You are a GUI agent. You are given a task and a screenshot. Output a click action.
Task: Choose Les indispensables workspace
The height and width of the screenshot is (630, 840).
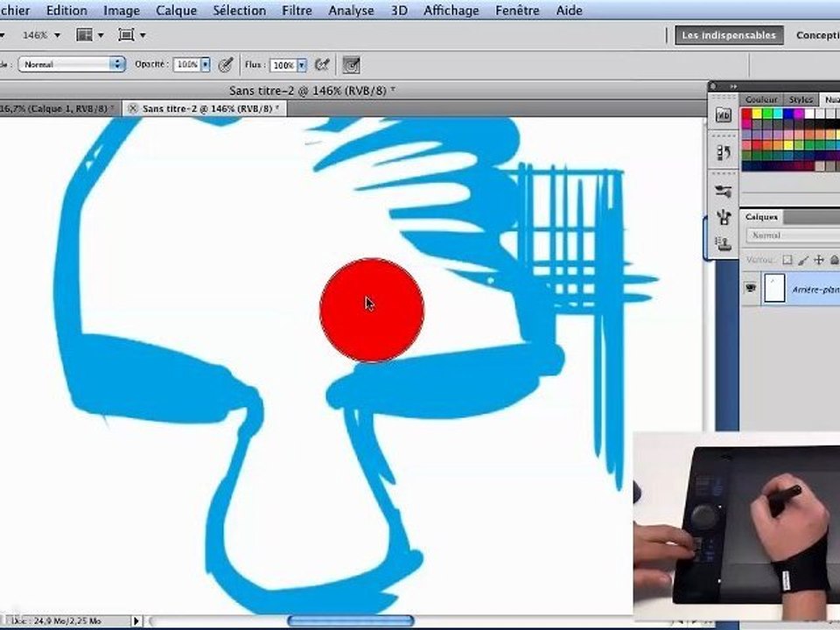[x=729, y=35]
